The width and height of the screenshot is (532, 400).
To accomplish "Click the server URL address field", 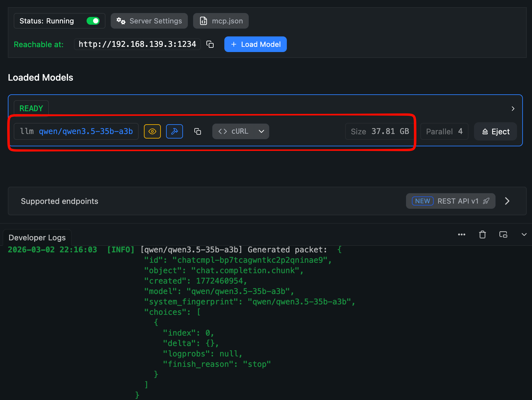I will (137, 44).
